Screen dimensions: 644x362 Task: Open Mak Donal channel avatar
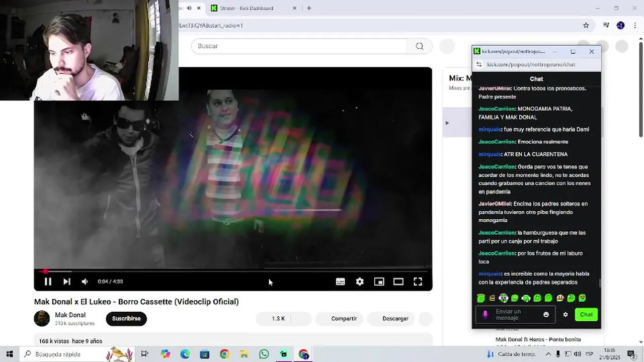click(42, 318)
